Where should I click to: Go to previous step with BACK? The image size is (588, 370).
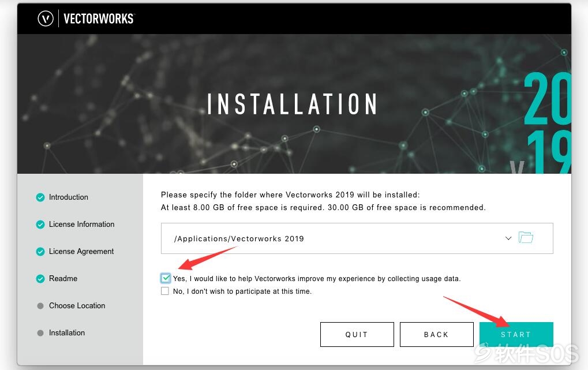click(436, 334)
